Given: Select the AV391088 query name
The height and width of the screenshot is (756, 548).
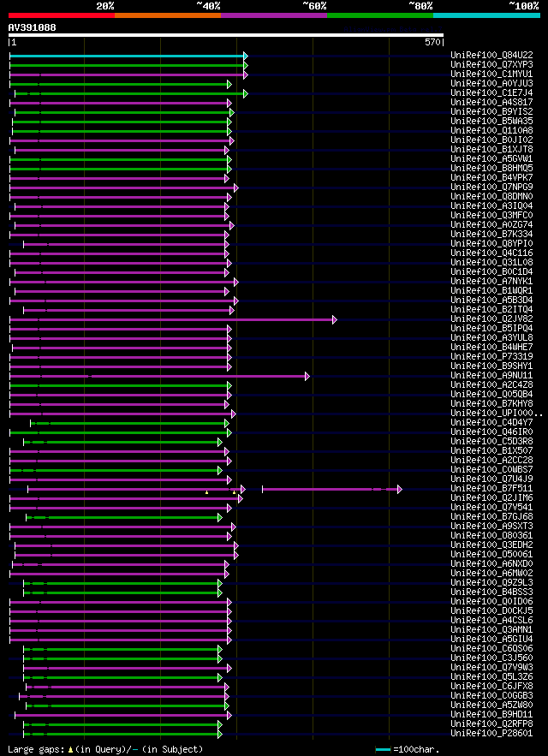Looking at the screenshot, I should click(32, 28).
